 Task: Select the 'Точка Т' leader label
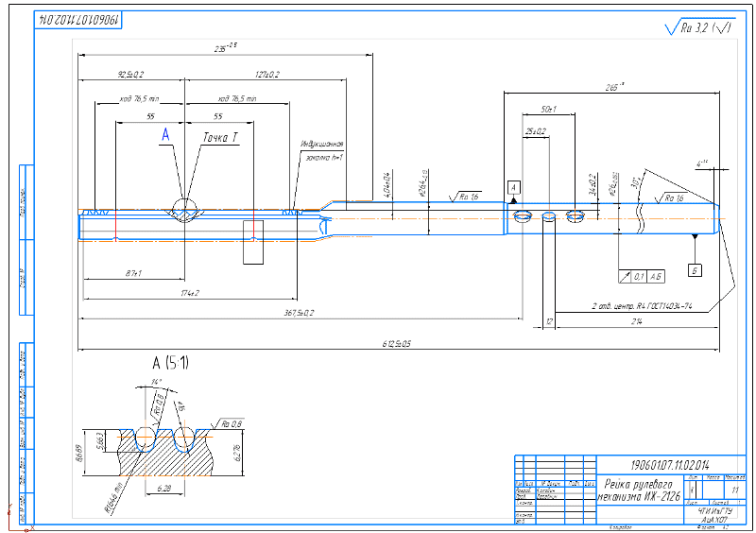pos(220,137)
